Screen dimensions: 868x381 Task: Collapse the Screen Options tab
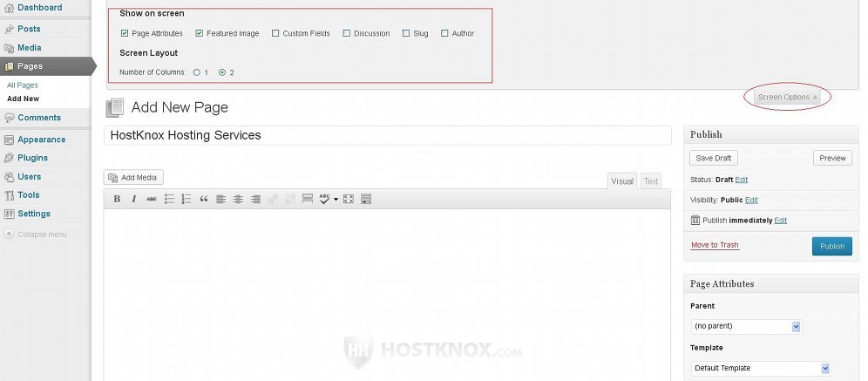point(787,97)
